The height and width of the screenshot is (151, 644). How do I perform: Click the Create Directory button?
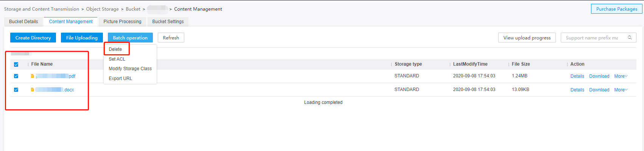click(x=33, y=38)
